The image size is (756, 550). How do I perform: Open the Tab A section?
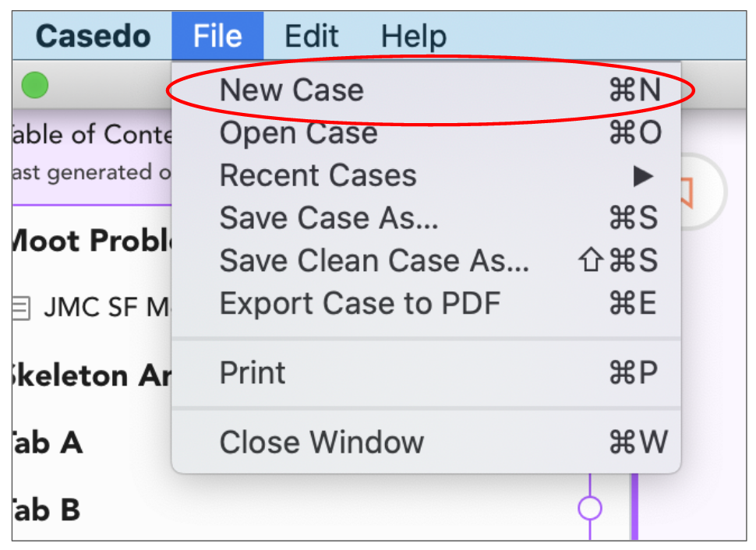[48, 442]
